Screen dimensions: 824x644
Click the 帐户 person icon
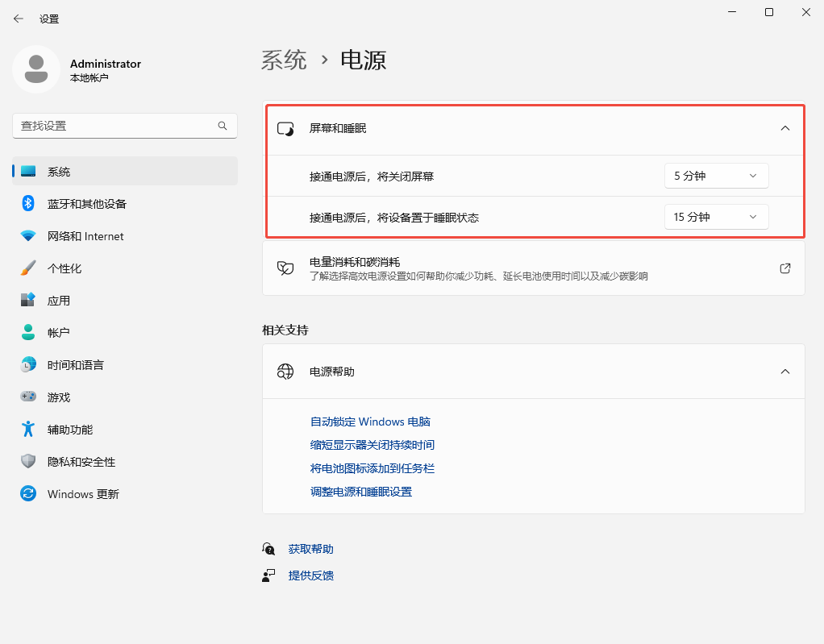[28, 332]
